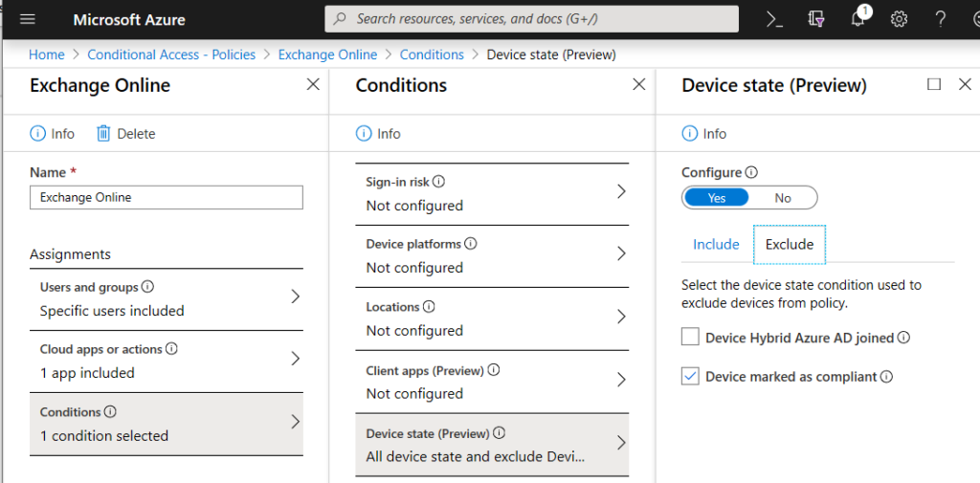Open the Device state (Preview) condition

click(492, 444)
